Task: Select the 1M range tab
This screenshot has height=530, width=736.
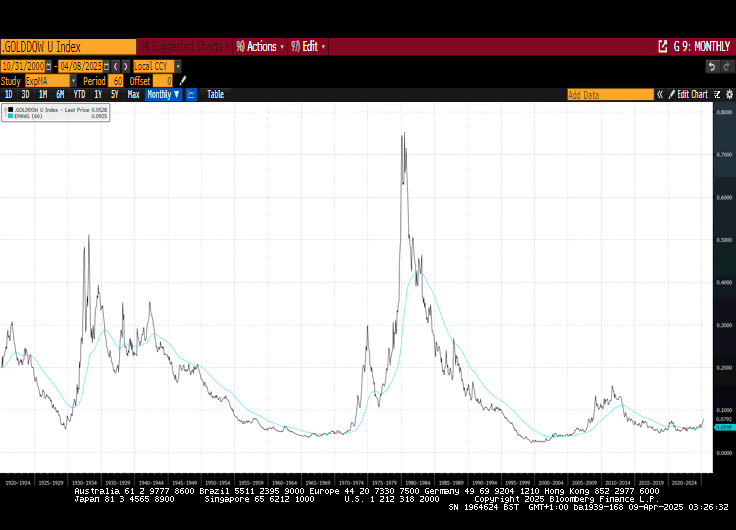Action: coord(43,94)
